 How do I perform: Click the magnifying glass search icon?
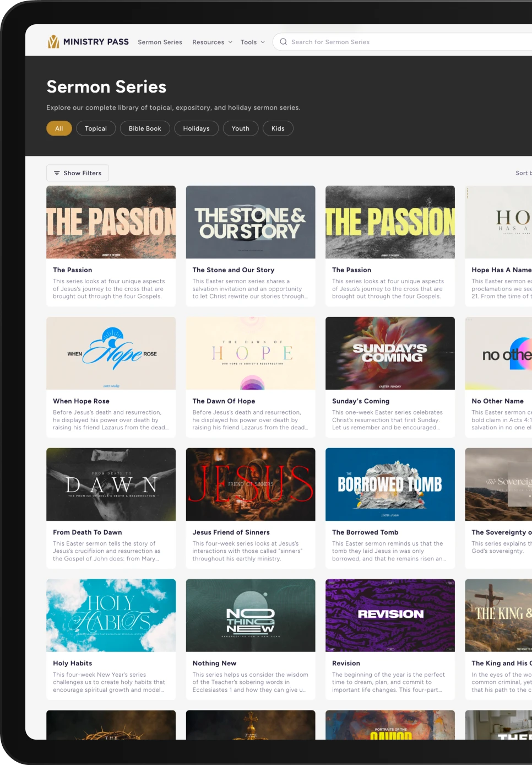tap(283, 42)
